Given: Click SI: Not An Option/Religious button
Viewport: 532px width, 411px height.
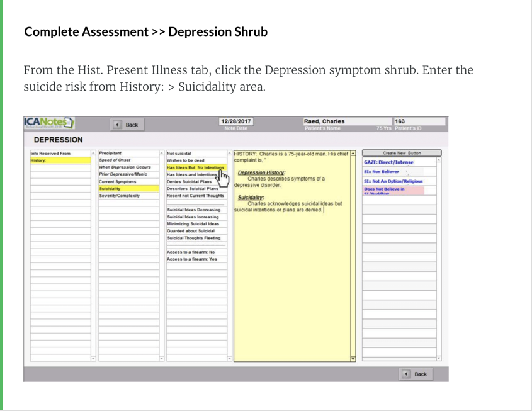Looking at the screenshot, I should 393,181.
